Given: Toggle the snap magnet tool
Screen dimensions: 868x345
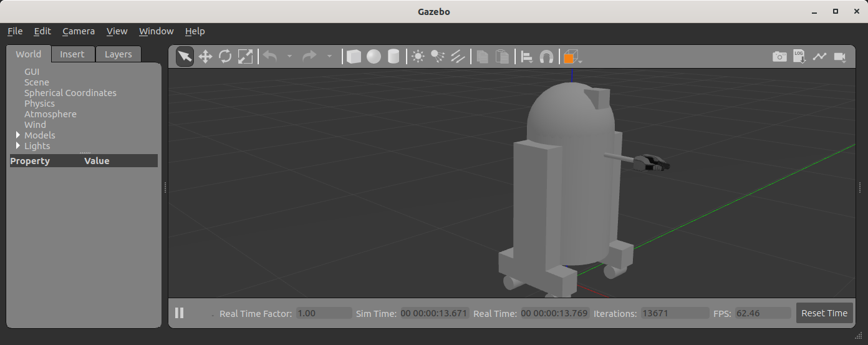Looking at the screenshot, I should point(546,57).
